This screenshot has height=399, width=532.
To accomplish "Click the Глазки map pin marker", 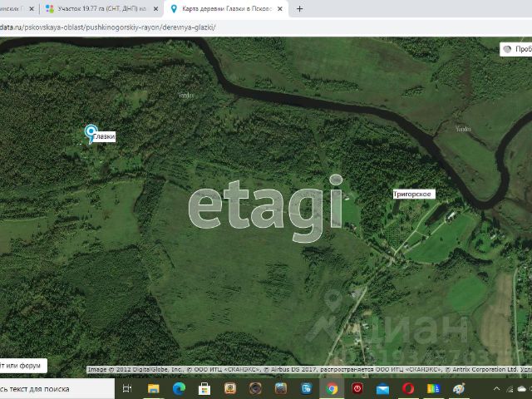I will [x=91, y=134].
